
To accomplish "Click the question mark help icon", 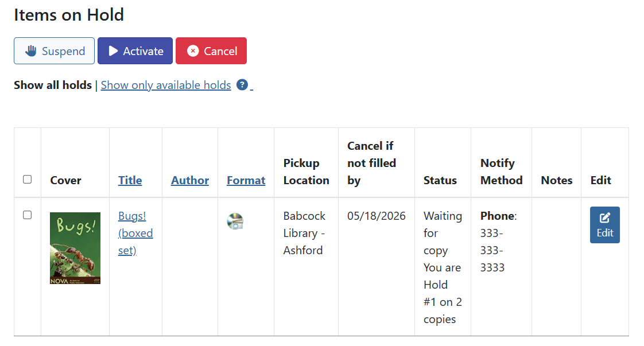I will 242,85.
